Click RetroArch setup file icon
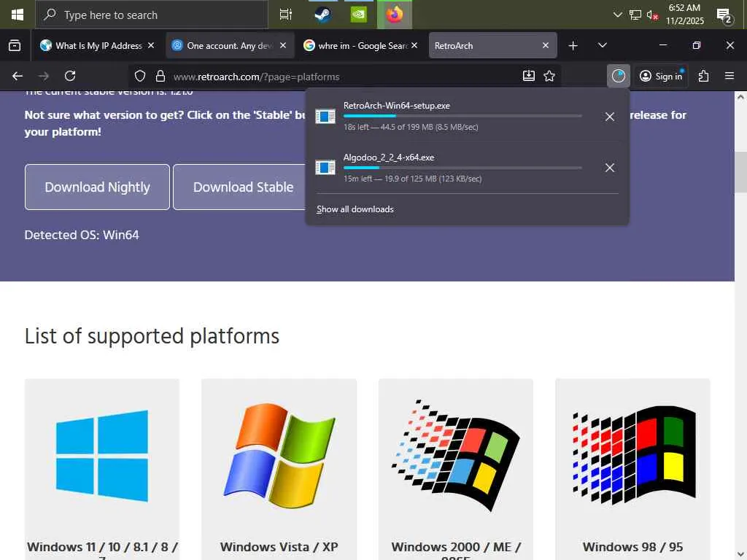 [325, 117]
